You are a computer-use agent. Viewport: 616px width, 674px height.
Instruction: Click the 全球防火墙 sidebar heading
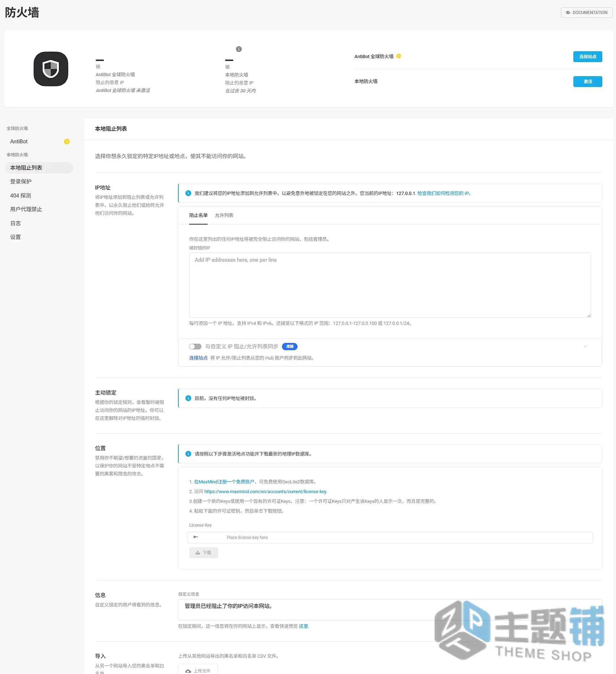(x=17, y=129)
